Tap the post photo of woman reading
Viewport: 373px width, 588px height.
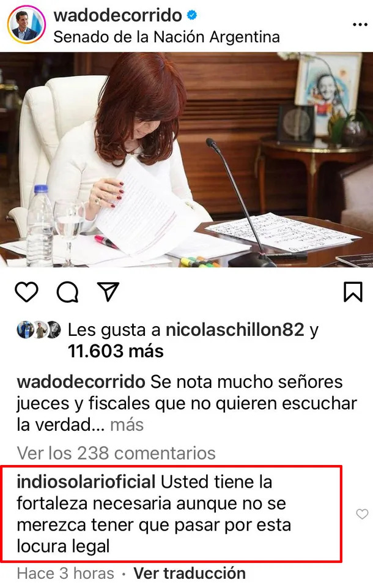(186, 160)
